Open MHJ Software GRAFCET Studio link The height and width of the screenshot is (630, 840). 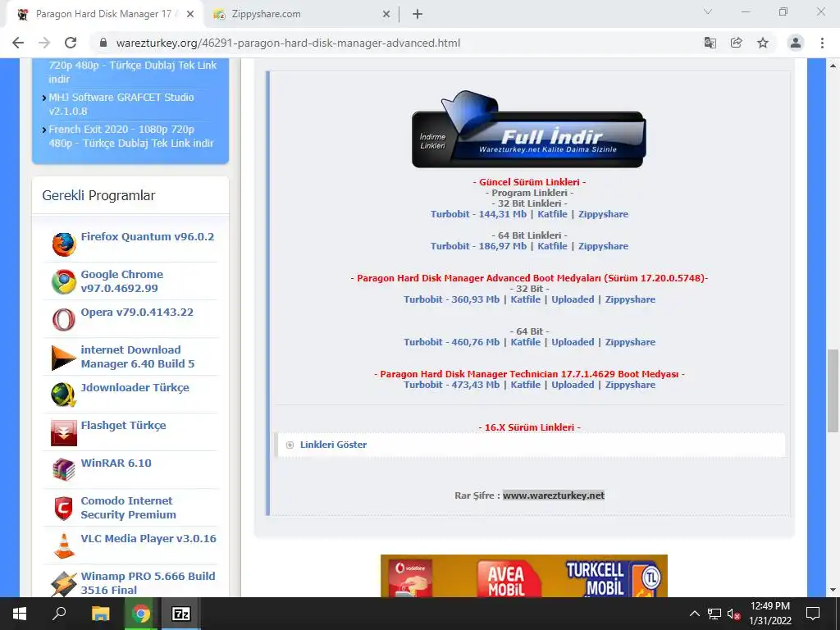(x=121, y=104)
